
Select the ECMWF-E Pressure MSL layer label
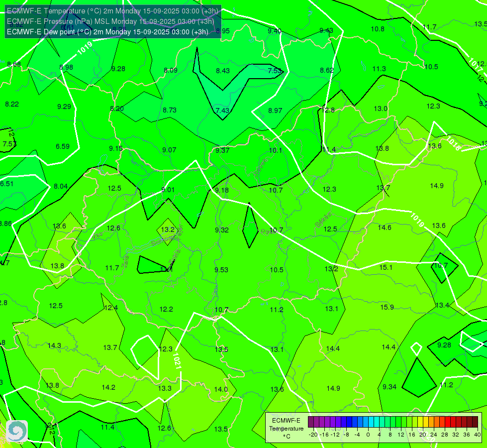pos(110,21)
